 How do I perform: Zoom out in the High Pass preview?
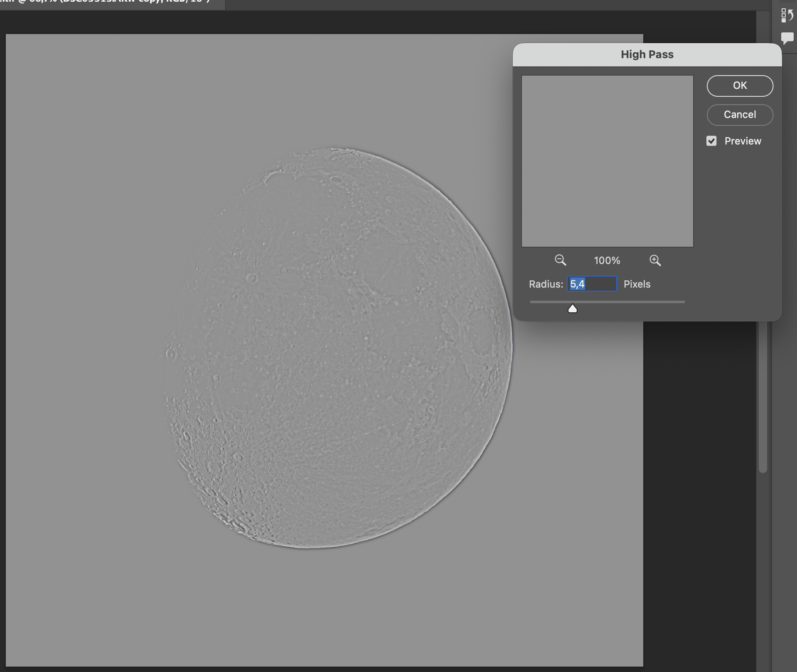[560, 260]
